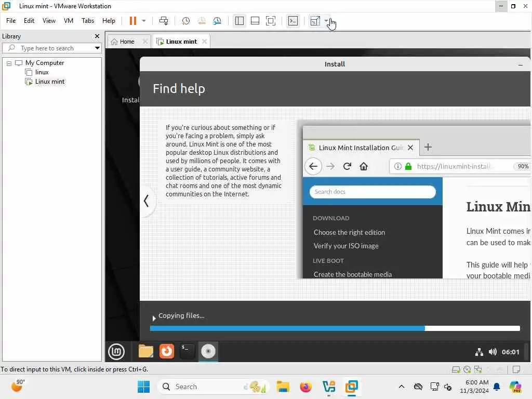Select My Computer in the library
532x399 pixels.
point(45,63)
